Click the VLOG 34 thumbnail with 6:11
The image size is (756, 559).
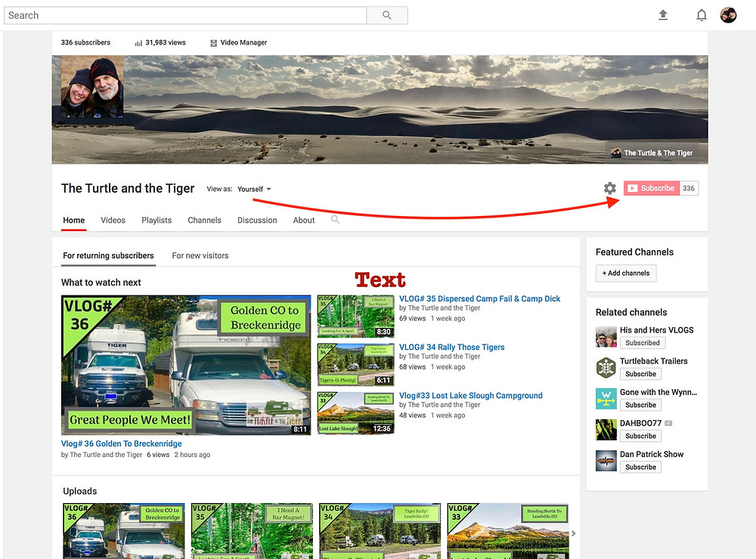pos(356,365)
